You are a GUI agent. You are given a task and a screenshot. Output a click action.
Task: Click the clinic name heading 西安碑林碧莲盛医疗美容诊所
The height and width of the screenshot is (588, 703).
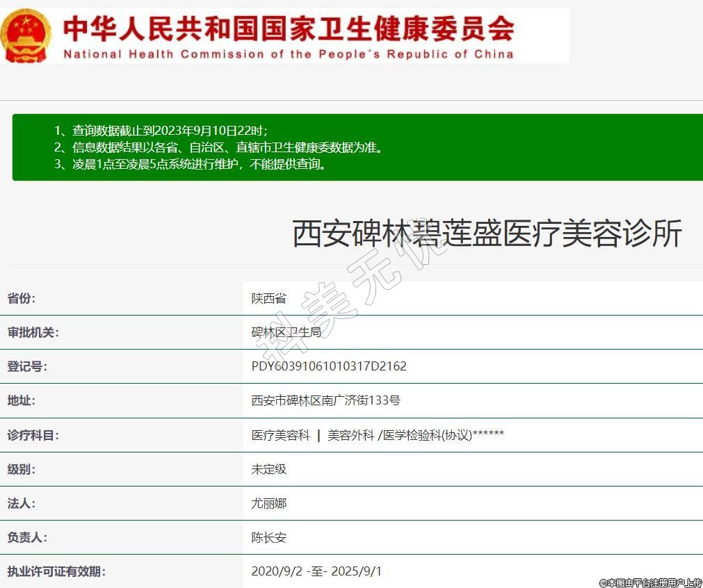tap(487, 234)
